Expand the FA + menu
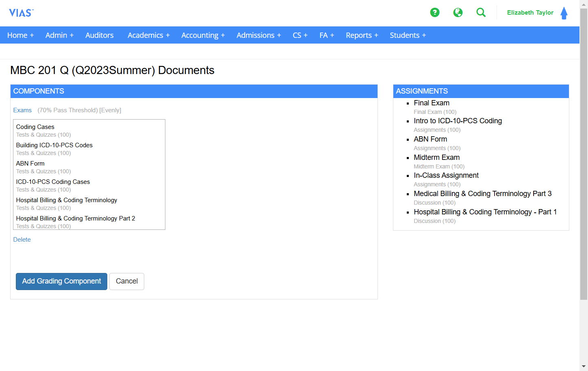The height and width of the screenshot is (371, 588). click(327, 35)
